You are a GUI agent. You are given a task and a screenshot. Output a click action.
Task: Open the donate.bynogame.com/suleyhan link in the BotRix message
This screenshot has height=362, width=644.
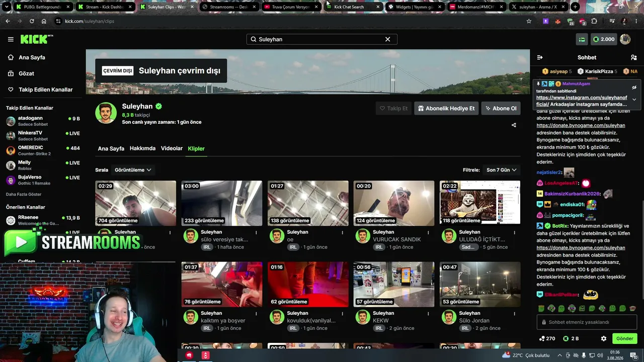click(581, 248)
